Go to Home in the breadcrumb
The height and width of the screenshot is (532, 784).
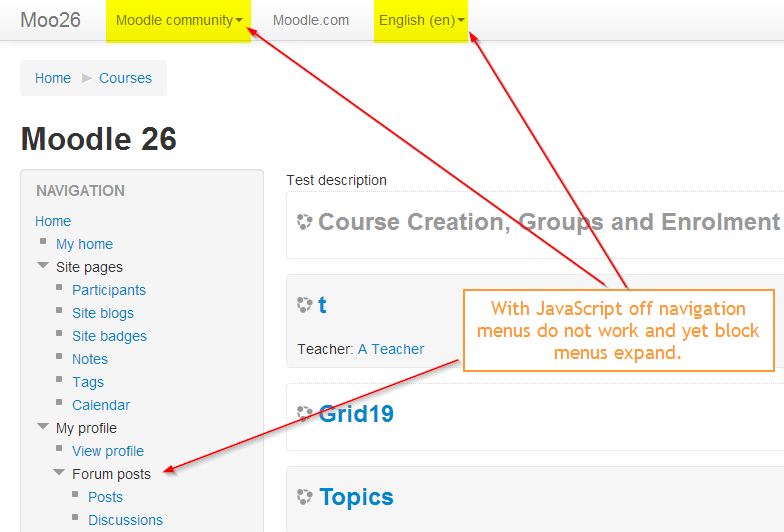click(53, 78)
